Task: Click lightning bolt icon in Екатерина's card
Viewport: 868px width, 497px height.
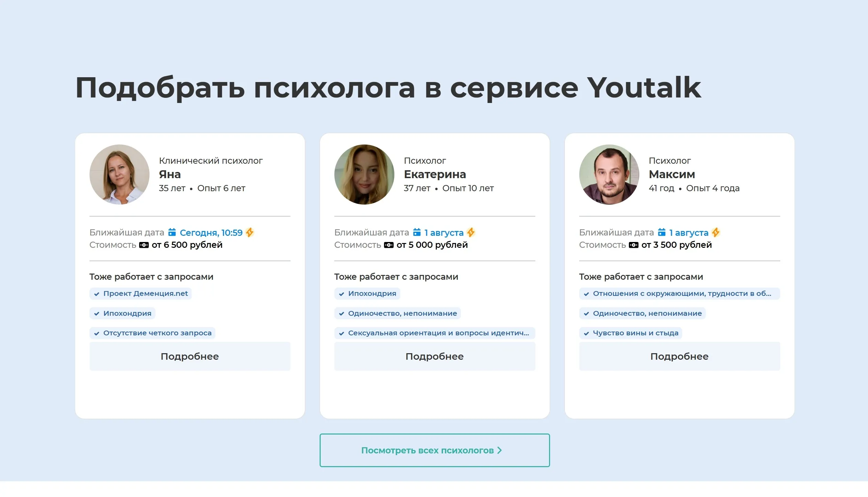Action: pyautogui.click(x=471, y=232)
